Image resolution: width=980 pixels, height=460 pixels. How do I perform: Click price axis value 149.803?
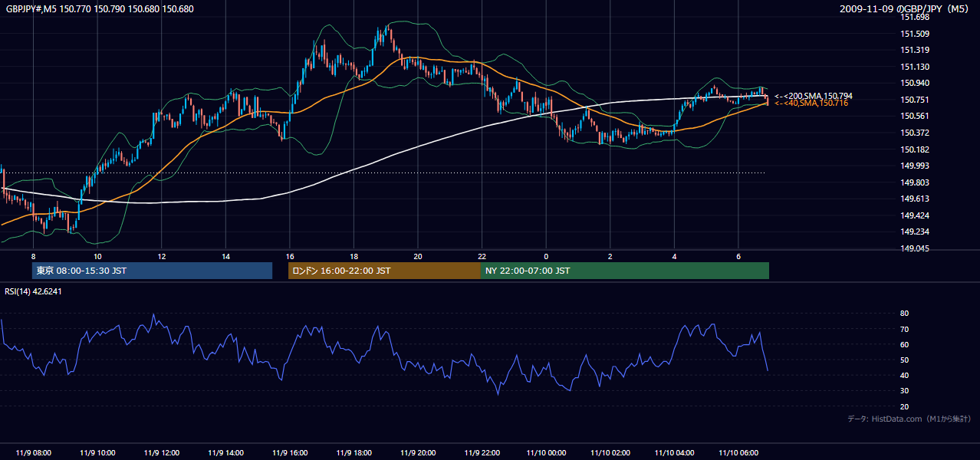point(914,182)
